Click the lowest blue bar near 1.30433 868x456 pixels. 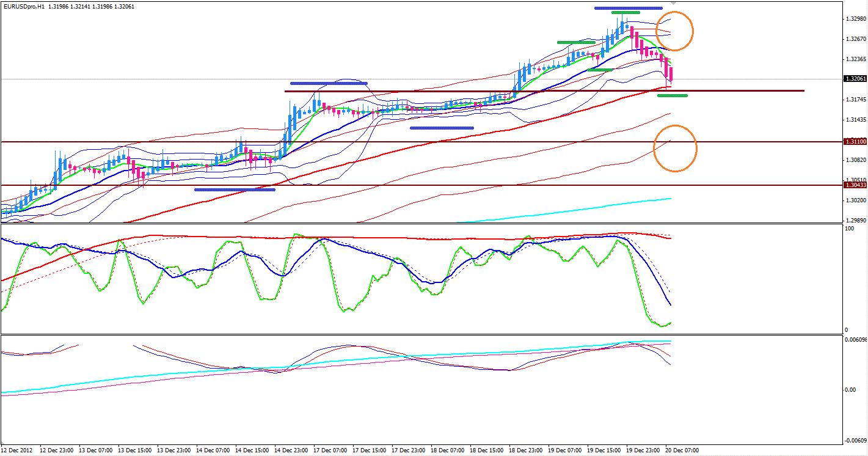(x=235, y=189)
